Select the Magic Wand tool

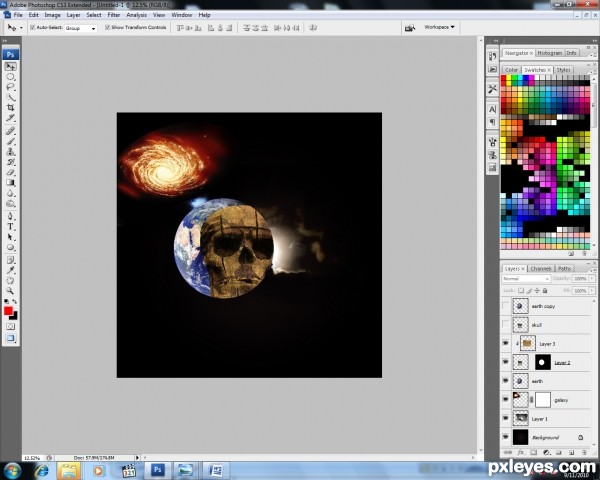pyautogui.click(x=10, y=98)
